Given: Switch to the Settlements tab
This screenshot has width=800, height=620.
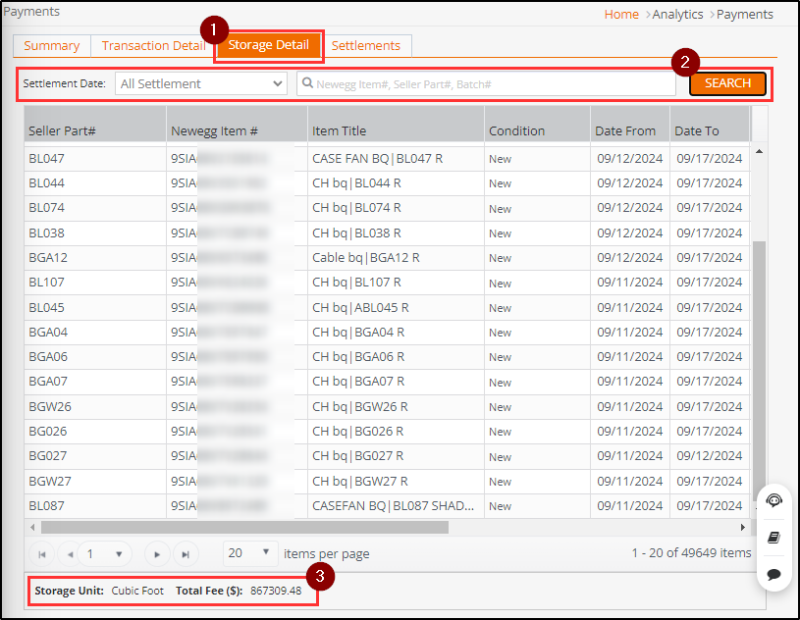Looking at the screenshot, I should click(x=367, y=45).
